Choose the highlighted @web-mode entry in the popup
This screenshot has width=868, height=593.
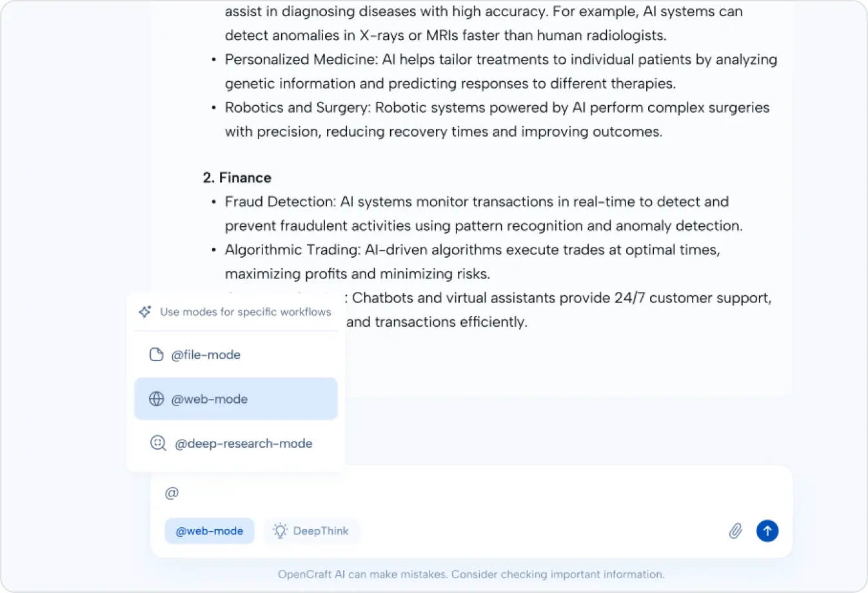pos(210,399)
